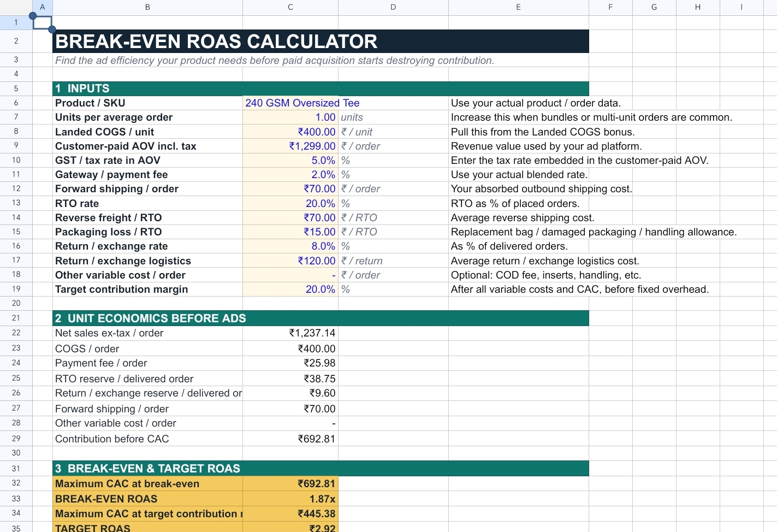The width and height of the screenshot is (777, 532).
Task: Click the 'Pull this from the Landed COGS bonus.' note
Action: pos(543,132)
